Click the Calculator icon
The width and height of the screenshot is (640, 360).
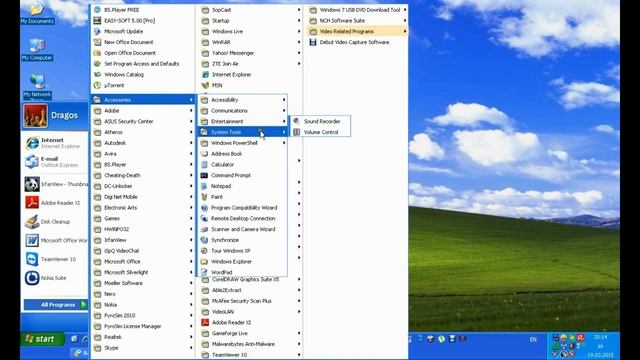coord(204,164)
